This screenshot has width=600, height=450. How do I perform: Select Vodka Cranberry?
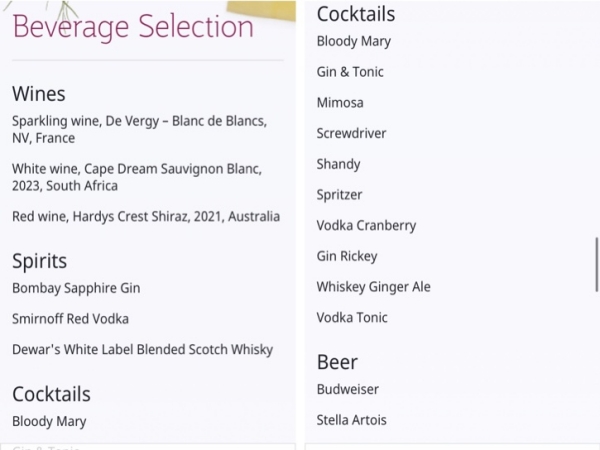tap(367, 225)
